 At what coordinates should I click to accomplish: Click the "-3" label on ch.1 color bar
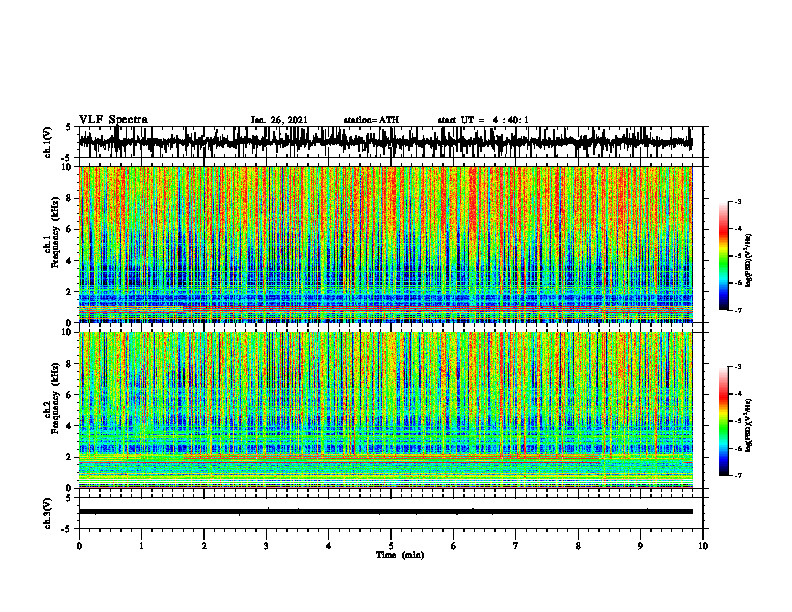(737, 202)
